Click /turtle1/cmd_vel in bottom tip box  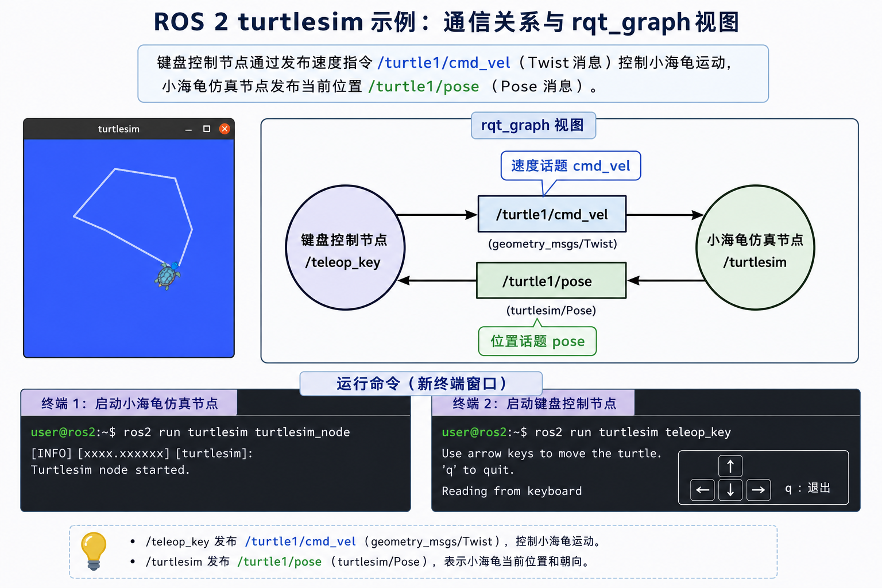coord(301,541)
